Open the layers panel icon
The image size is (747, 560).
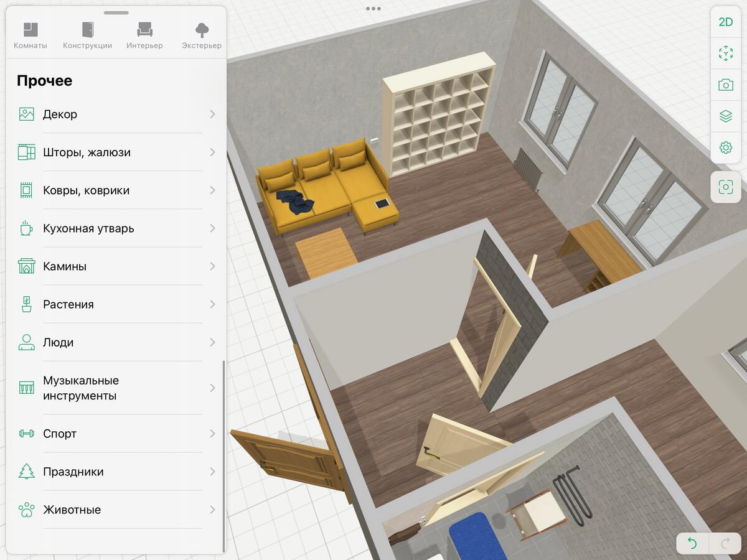click(x=725, y=116)
